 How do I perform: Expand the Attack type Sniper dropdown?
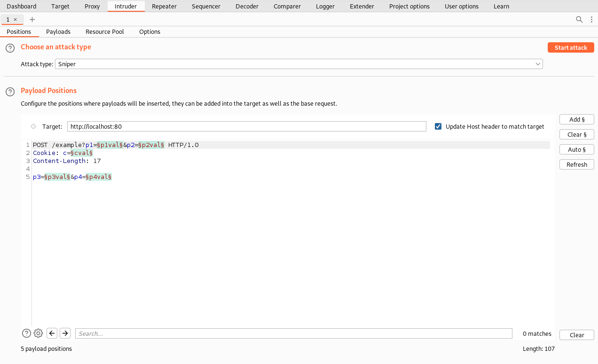(x=299, y=64)
